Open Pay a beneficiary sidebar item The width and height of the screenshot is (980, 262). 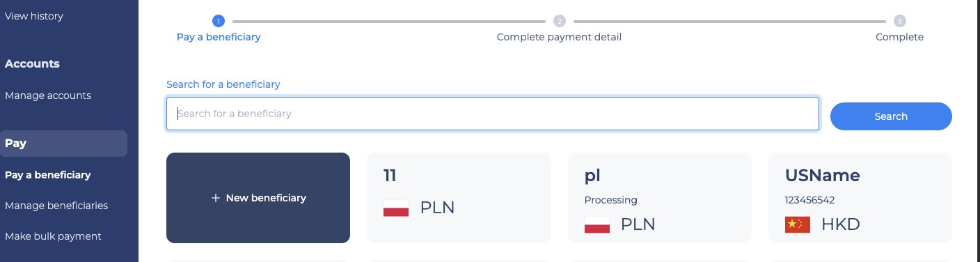tap(48, 175)
